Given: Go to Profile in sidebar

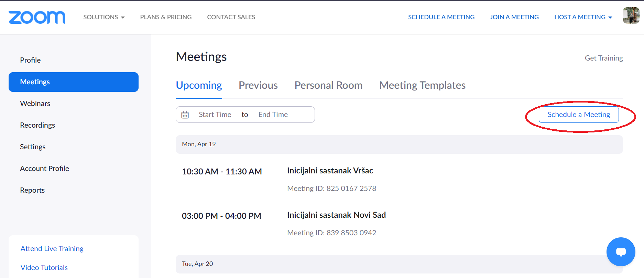Looking at the screenshot, I should click(x=30, y=60).
